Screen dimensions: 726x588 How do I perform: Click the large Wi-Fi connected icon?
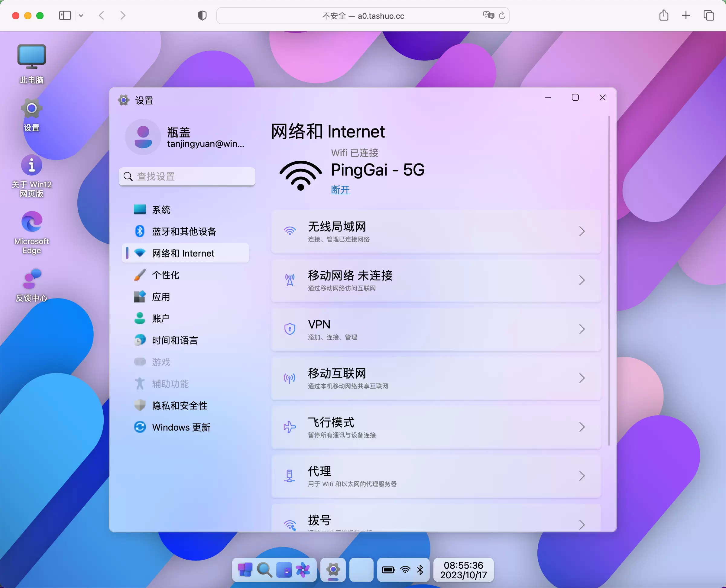[300, 176]
